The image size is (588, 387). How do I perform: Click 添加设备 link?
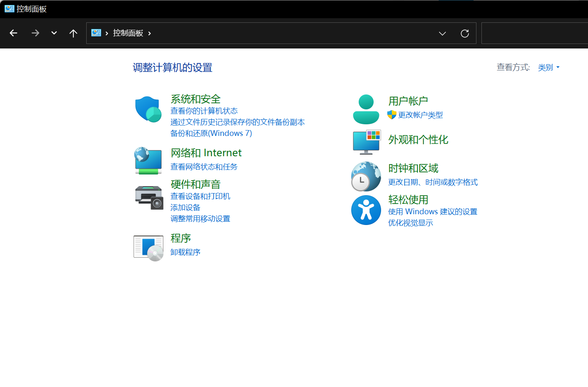(185, 207)
